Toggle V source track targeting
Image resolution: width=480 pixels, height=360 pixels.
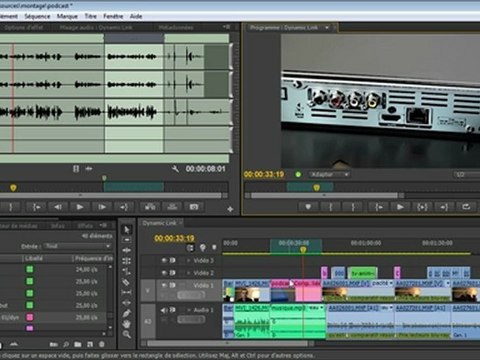pyautogui.click(x=148, y=291)
